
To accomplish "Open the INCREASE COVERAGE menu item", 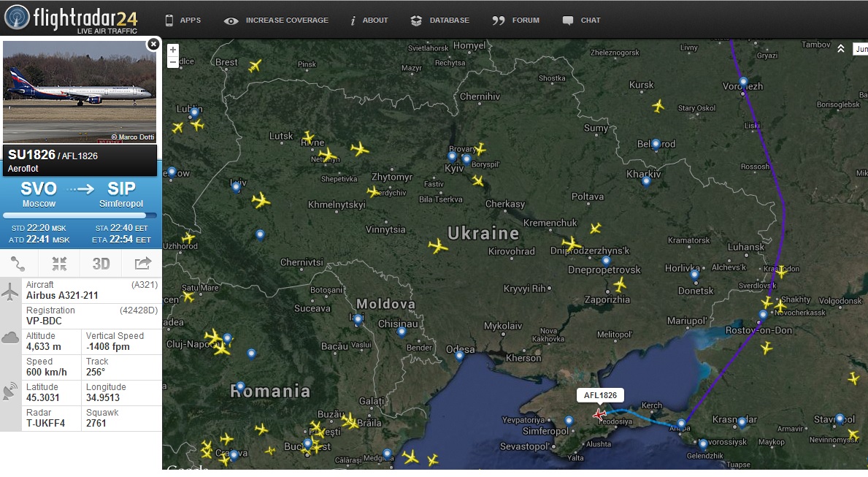I will coord(276,20).
